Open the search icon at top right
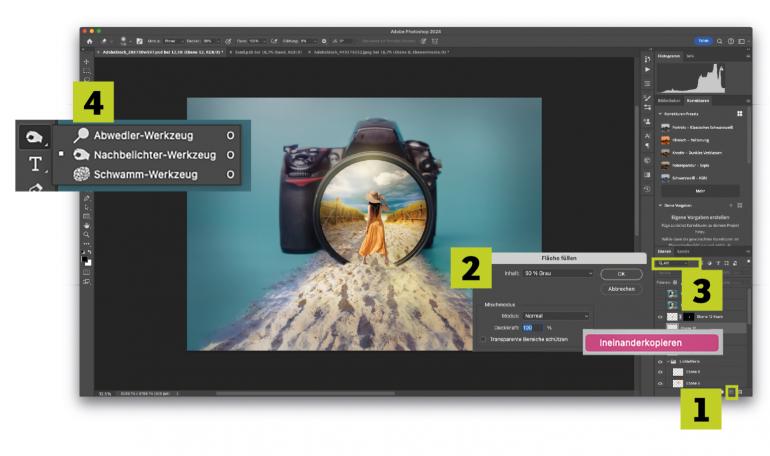This screenshot has height=456, width=770. coord(720,41)
